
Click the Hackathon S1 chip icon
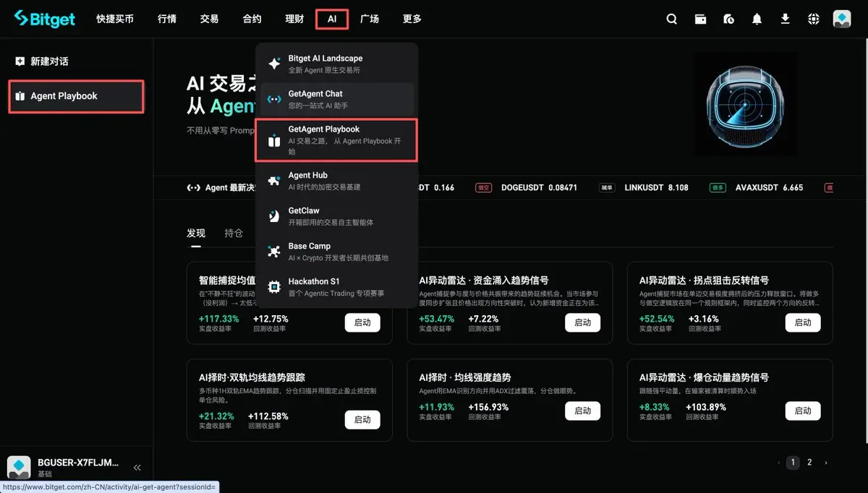pyautogui.click(x=274, y=287)
